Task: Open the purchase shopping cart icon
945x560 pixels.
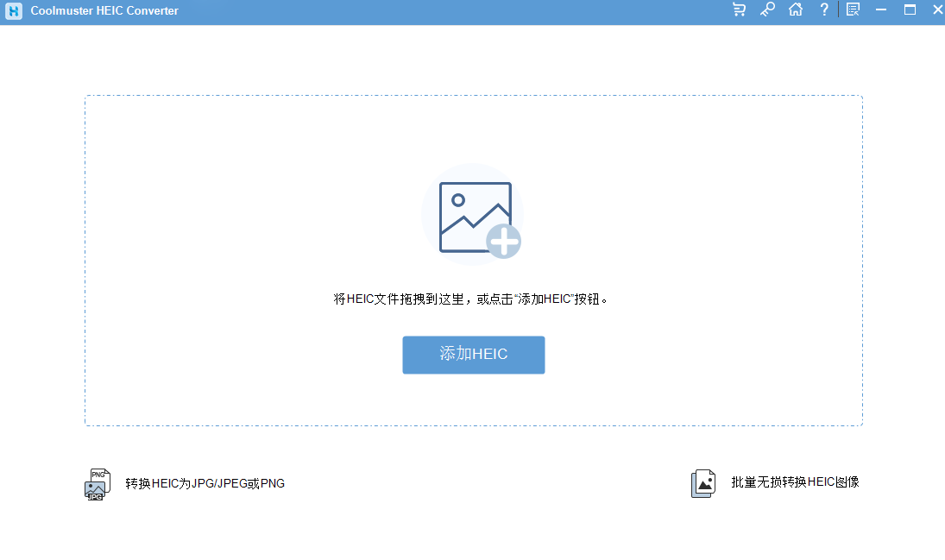Action: pyautogui.click(x=739, y=9)
